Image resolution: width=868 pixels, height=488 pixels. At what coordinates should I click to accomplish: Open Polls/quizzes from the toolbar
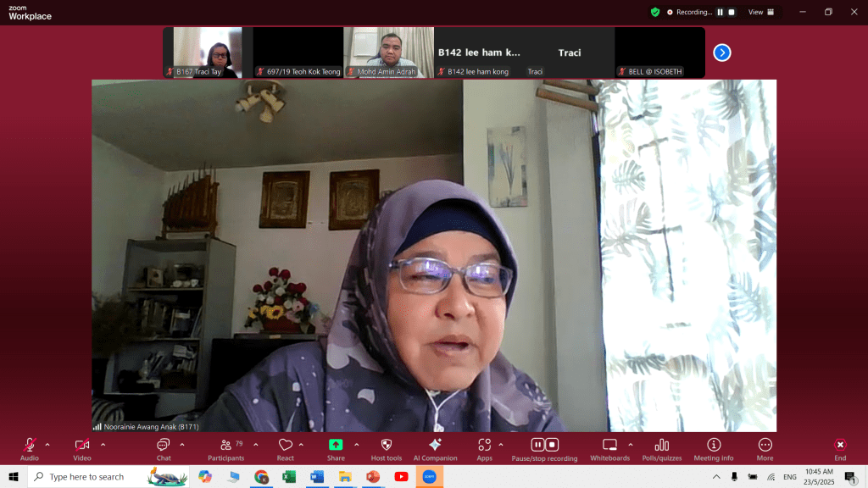[662, 448]
